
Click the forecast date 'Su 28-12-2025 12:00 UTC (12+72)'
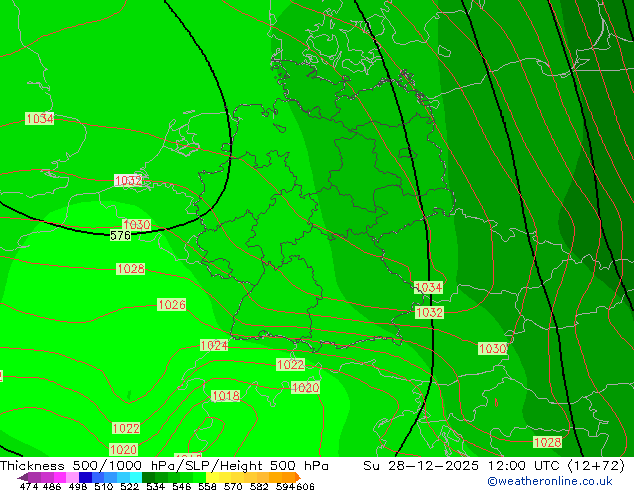(x=494, y=466)
